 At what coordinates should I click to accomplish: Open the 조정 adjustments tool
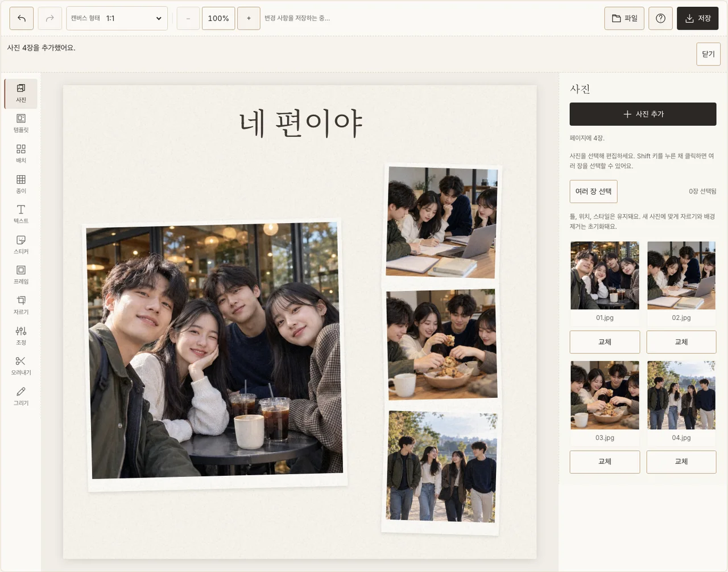pyautogui.click(x=21, y=336)
